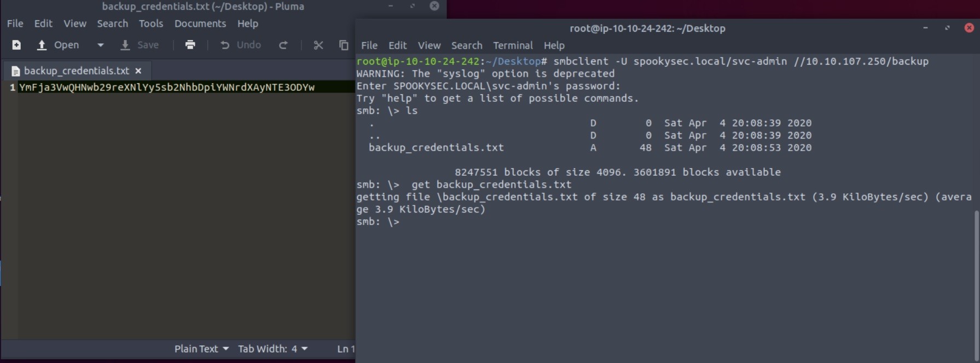Screen dimensions: 980x363
Task: Click the Save icon in Pluma toolbar
Action: pos(125,45)
